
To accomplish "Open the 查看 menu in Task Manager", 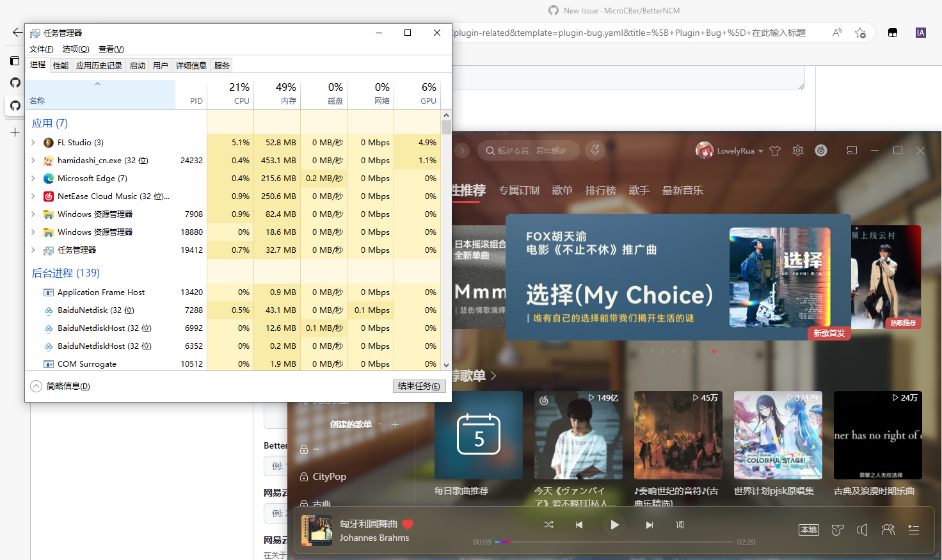I will (x=109, y=49).
